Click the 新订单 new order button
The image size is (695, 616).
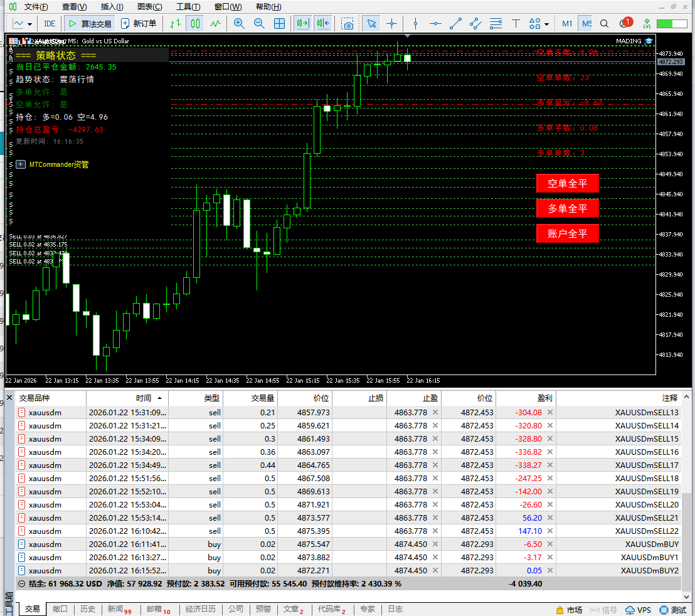coord(139,23)
